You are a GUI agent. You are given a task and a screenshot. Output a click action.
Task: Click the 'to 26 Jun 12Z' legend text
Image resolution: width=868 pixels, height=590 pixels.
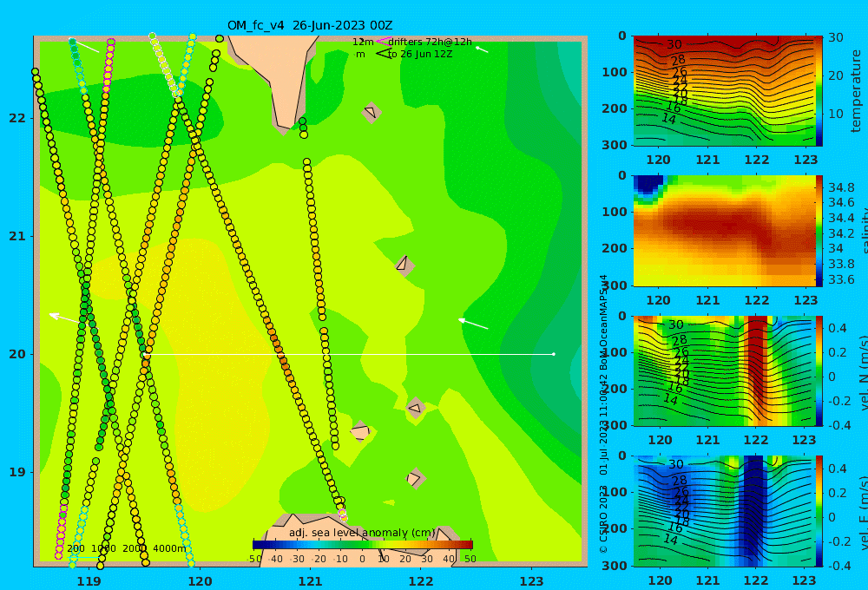pos(420,55)
